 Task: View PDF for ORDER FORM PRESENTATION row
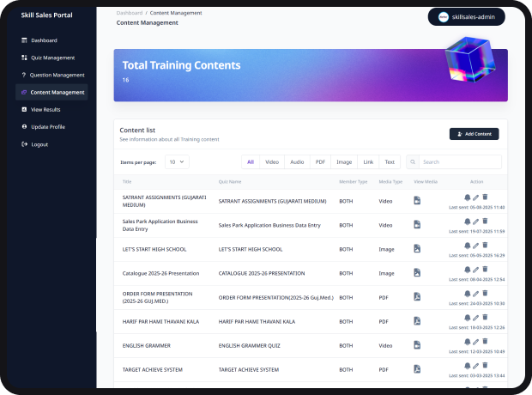click(417, 297)
